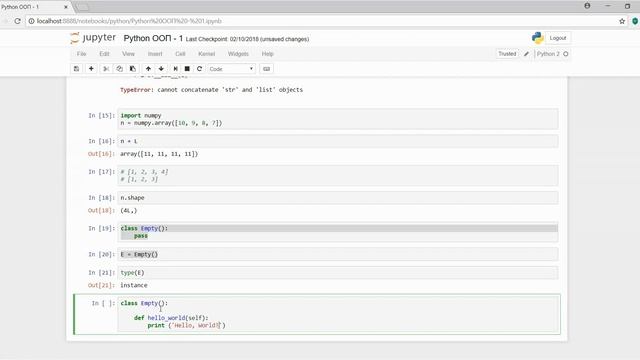Screen dimensions: 640x360
Task: Open the Cell menu
Action: pyautogui.click(x=180, y=54)
